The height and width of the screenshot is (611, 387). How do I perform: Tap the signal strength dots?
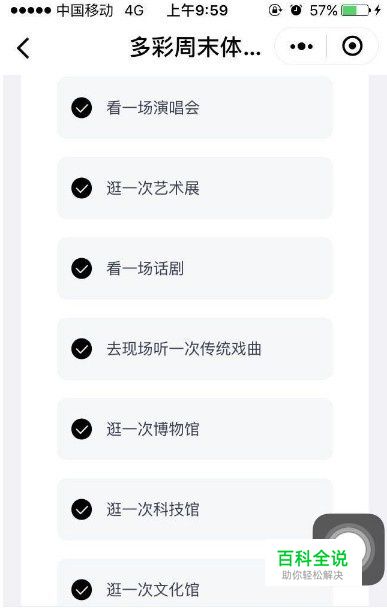pos(31,11)
